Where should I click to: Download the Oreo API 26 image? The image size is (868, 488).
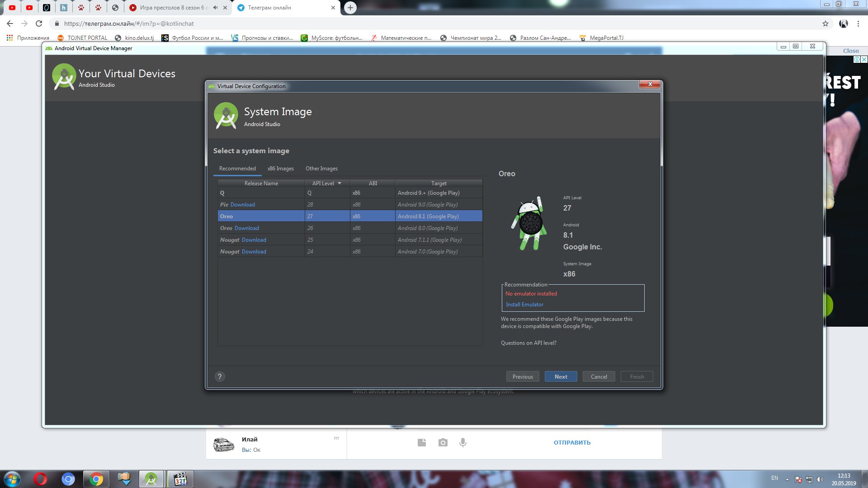tap(247, 228)
